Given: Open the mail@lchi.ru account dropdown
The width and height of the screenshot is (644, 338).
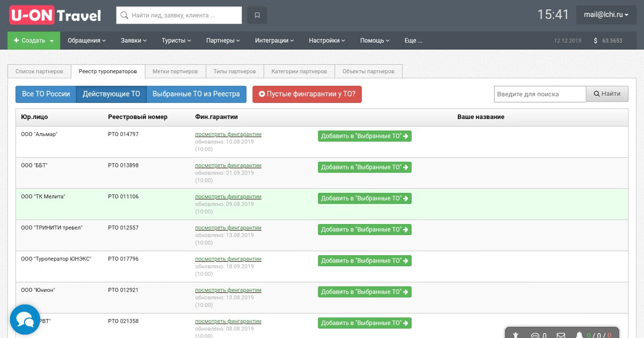Looking at the screenshot, I should tap(606, 15).
